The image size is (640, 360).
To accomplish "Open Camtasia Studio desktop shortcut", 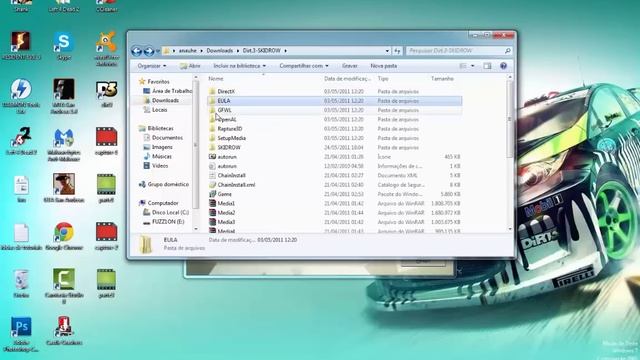I will (x=64, y=286).
